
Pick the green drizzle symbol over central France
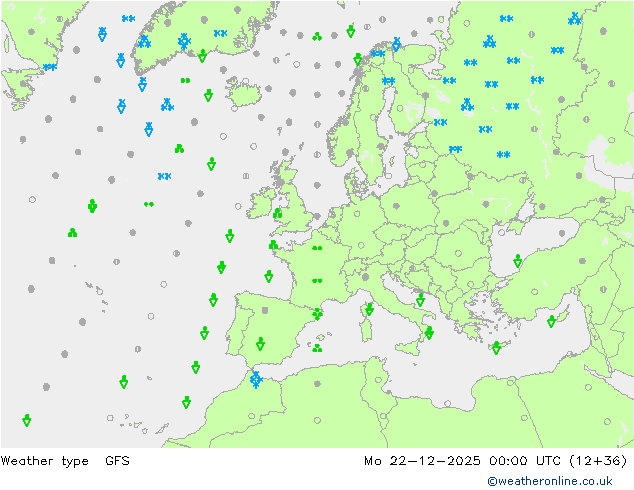click(317, 280)
